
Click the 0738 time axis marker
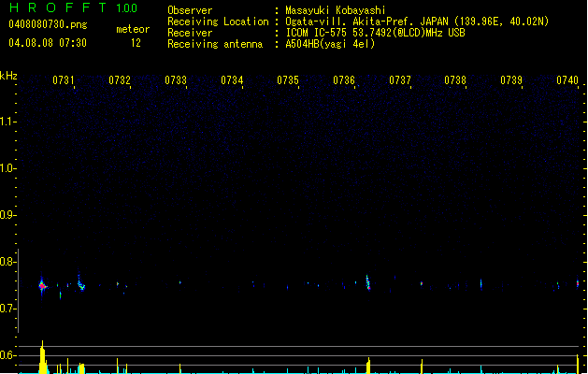pyautogui.click(x=455, y=80)
